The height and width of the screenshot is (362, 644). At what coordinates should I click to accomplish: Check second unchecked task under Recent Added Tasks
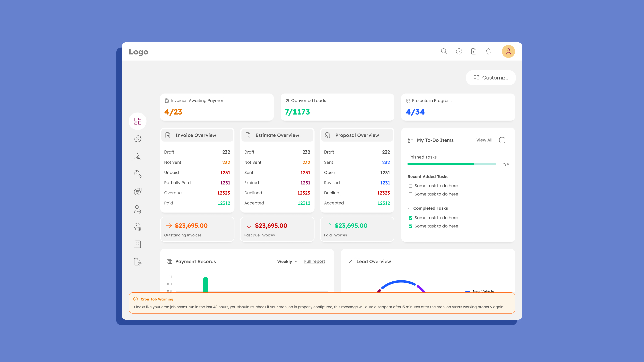(410, 194)
